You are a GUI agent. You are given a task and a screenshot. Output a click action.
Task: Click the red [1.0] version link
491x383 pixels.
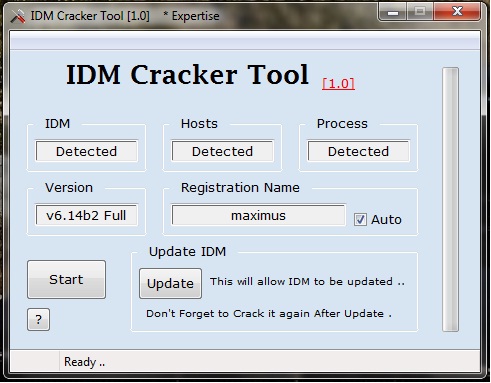click(338, 83)
